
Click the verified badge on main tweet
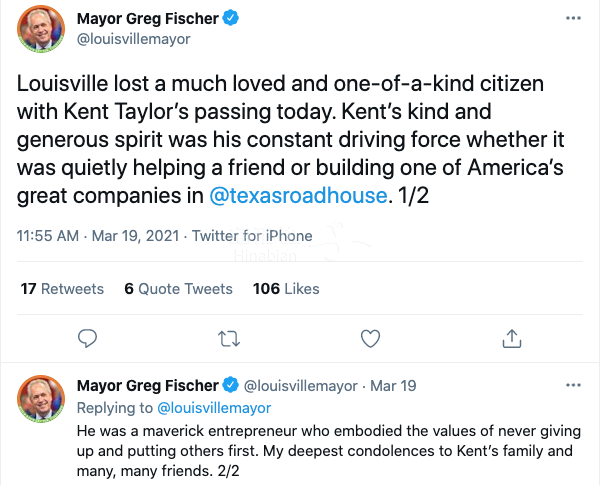click(230, 19)
